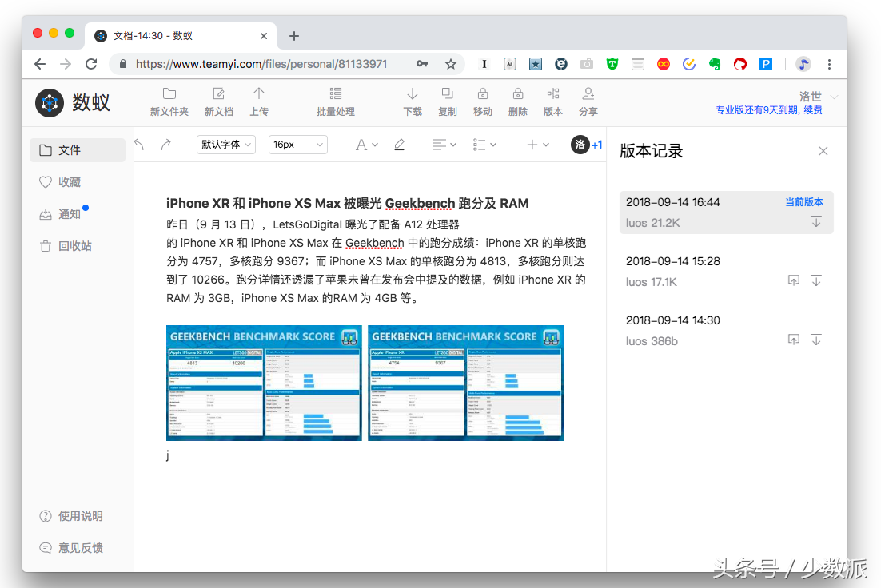Go back with the browser back arrow
Viewport: 881px width, 588px height.
[40, 64]
